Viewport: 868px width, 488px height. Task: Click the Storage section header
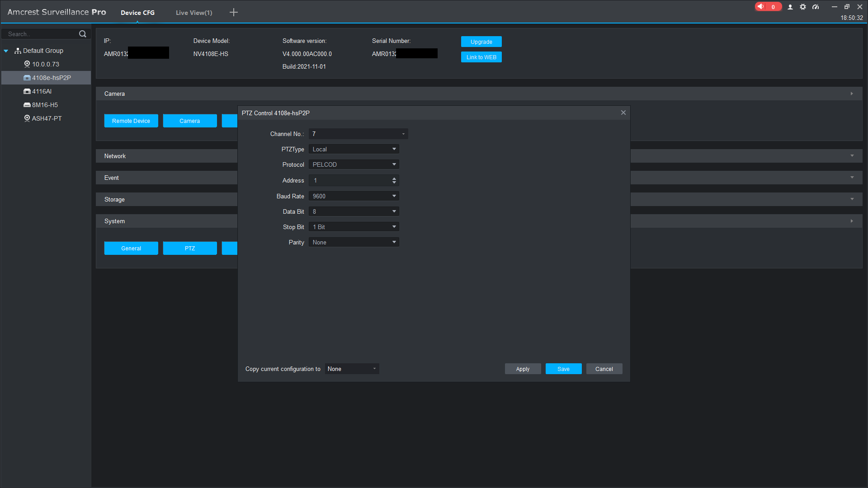(114, 199)
